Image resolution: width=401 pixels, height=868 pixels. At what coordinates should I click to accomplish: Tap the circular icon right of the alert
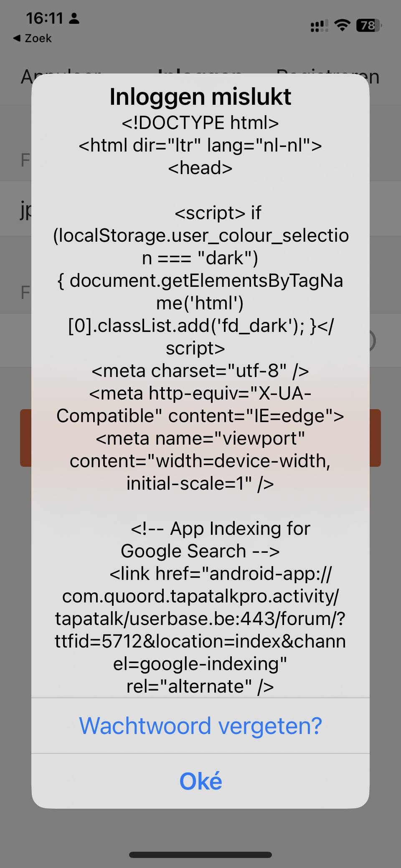(x=373, y=341)
